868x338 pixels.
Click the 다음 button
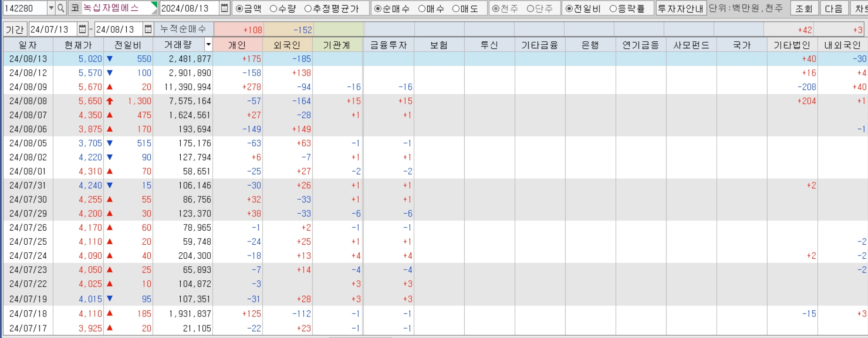pos(834,8)
